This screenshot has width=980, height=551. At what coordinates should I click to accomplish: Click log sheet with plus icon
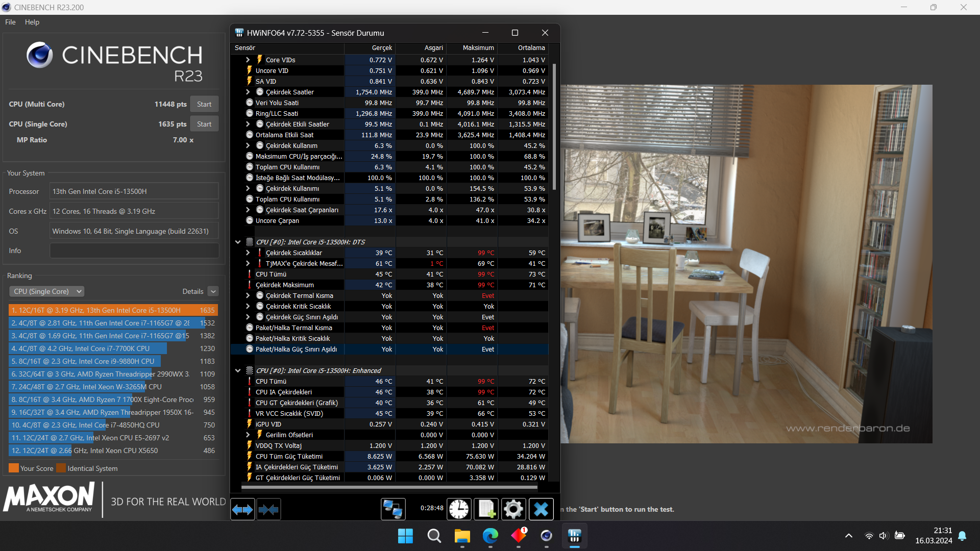[x=486, y=509]
